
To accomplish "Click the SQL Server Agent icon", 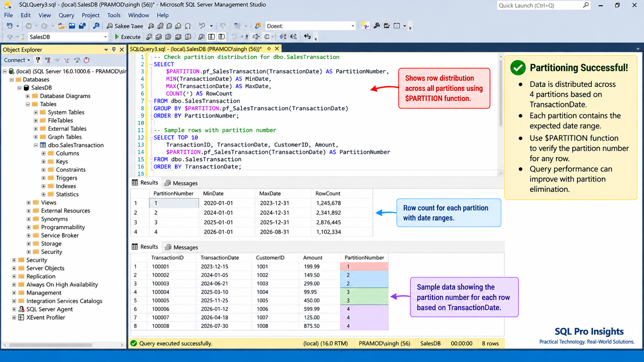I will [x=22, y=309].
